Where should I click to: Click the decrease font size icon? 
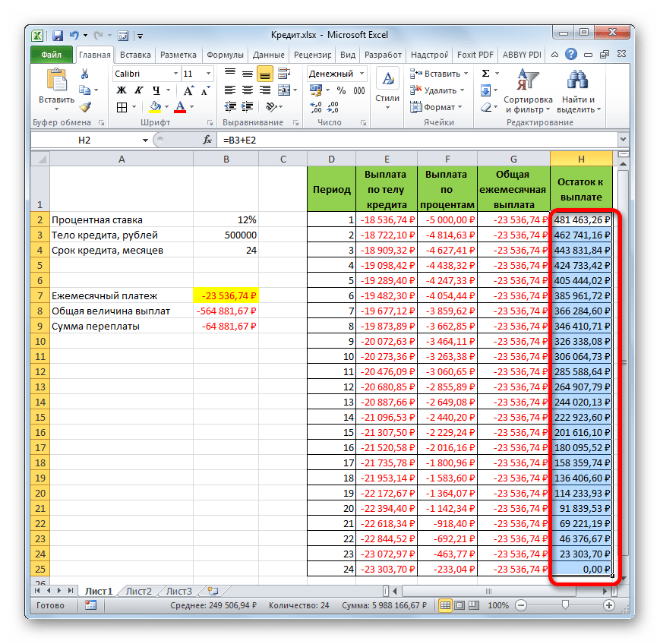(x=205, y=90)
